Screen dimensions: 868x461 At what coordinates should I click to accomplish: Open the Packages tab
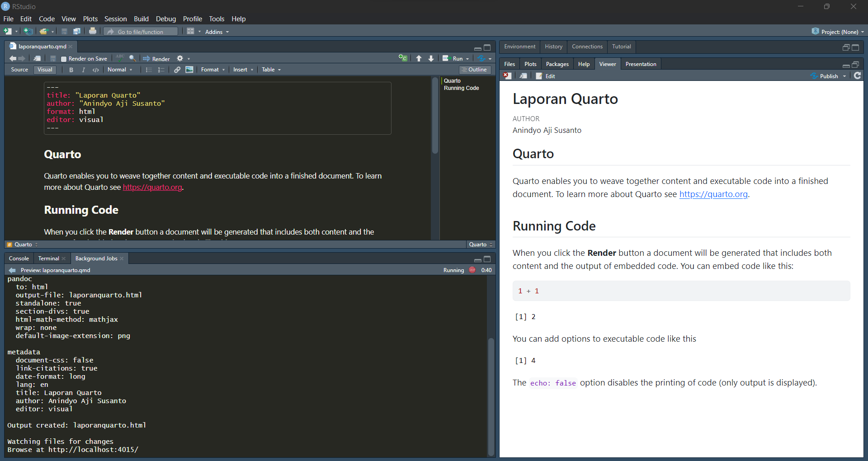(x=557, y=64)
